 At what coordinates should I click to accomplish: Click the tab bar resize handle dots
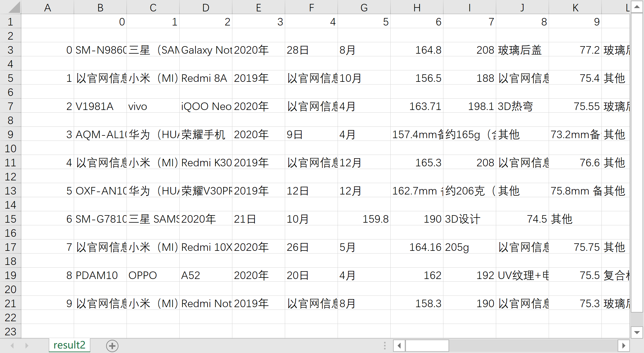pos(385,346)
